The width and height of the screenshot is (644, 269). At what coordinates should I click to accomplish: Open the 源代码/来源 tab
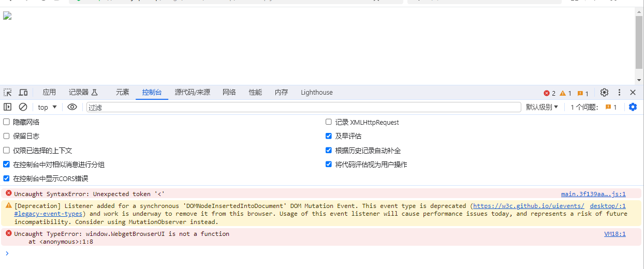193,93
